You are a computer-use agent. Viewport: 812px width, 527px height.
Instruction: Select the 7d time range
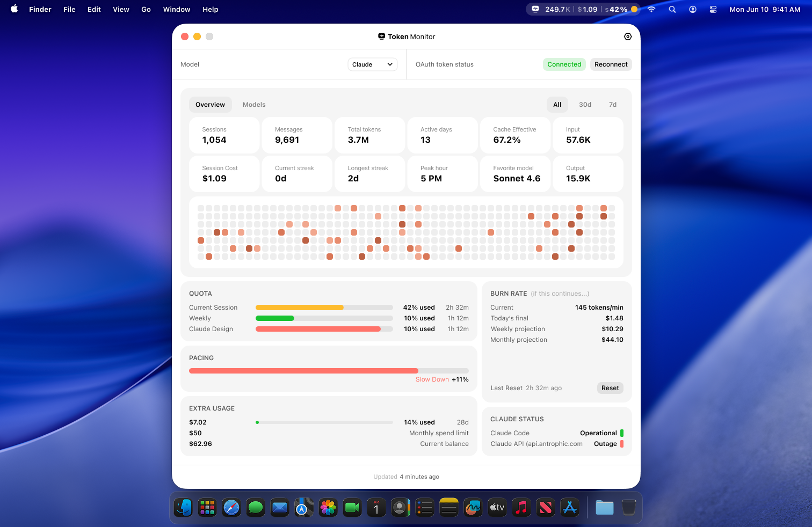(613, 105)
